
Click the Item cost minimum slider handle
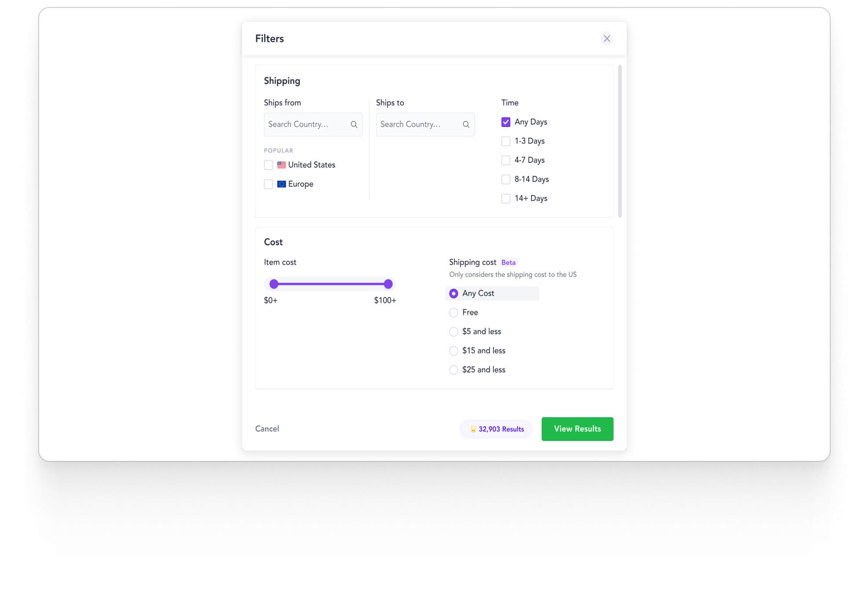click(274, 284)
